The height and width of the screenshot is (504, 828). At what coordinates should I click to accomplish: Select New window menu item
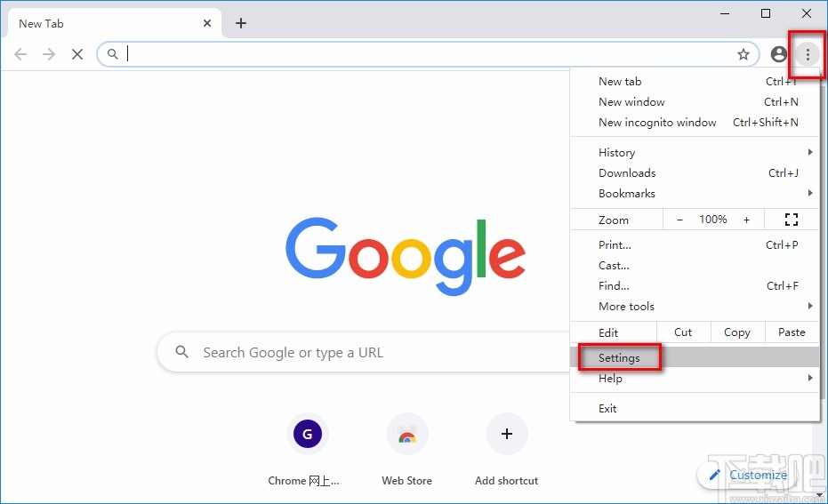pos(695,102)
